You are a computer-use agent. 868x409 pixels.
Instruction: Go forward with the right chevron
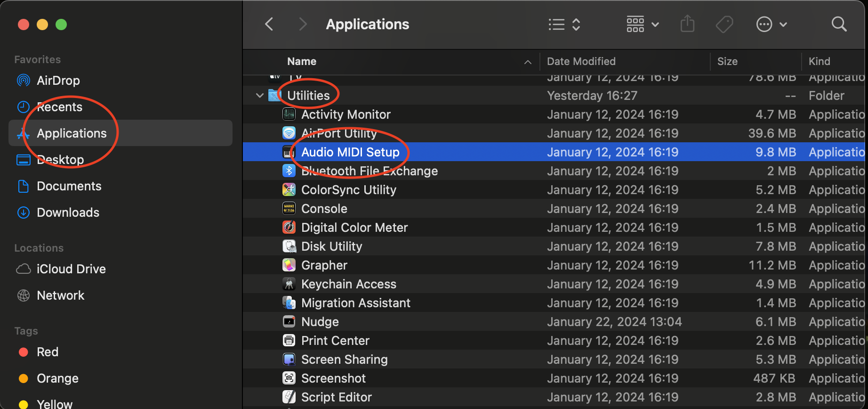(x=303, y=24)
